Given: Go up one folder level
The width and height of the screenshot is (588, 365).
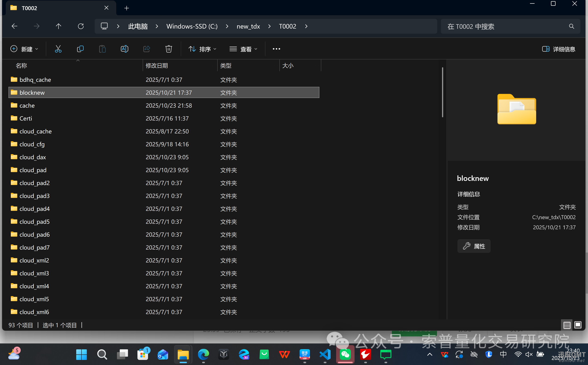Looking at the screenshot, I should tap(58, 26).
